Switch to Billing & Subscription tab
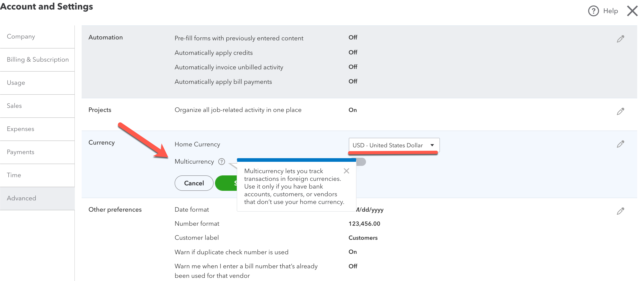 coord(37,59)
